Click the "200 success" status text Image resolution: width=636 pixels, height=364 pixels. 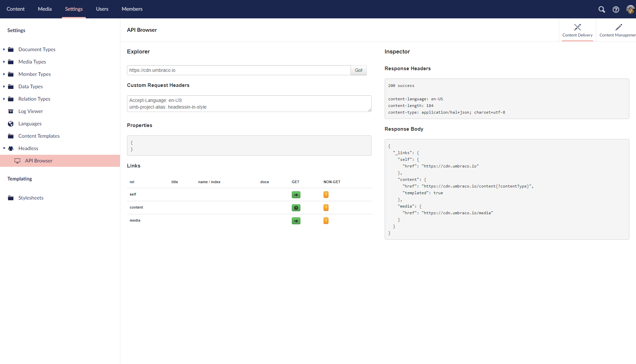click(x=401, y=86)
